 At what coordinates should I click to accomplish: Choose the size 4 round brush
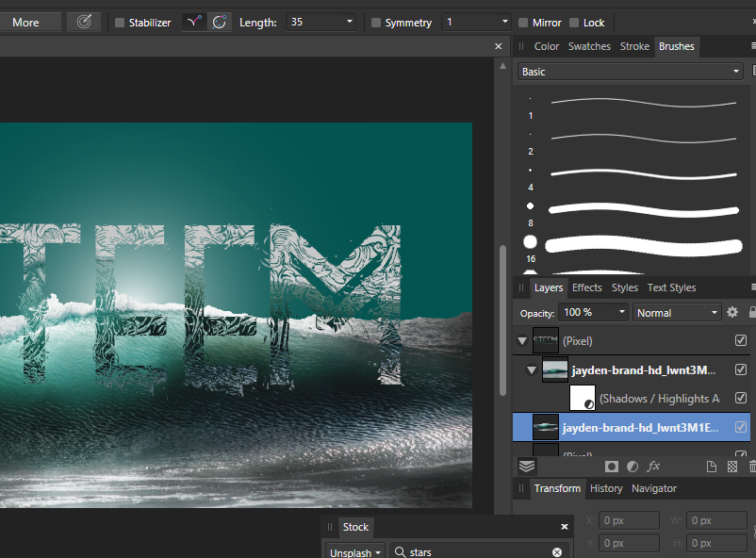point(632,175)
